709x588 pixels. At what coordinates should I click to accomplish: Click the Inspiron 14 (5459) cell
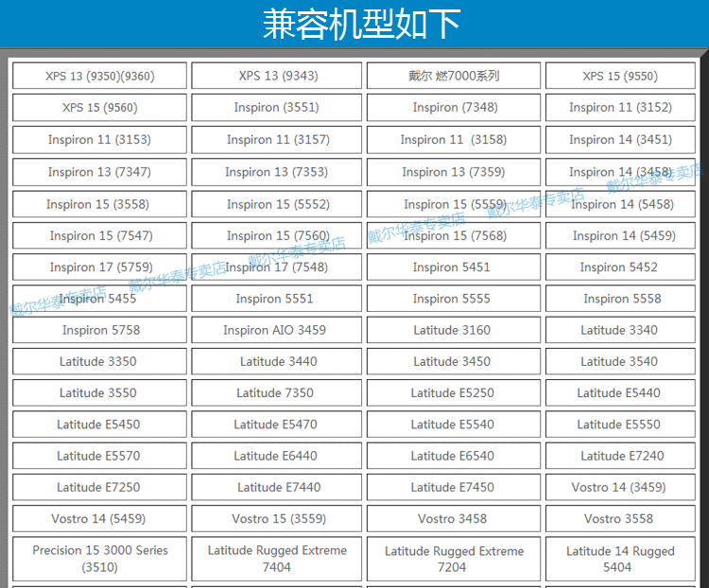(x=620, y=235)
